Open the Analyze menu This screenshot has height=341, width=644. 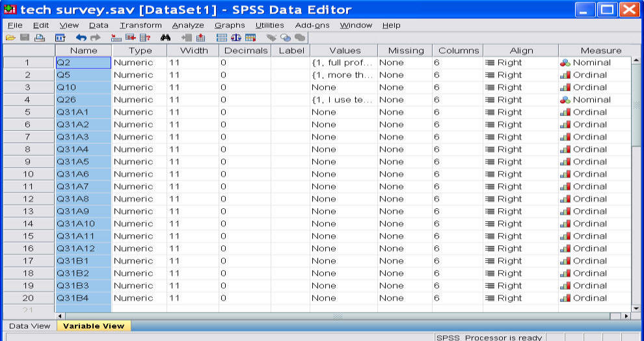[187, 25]
